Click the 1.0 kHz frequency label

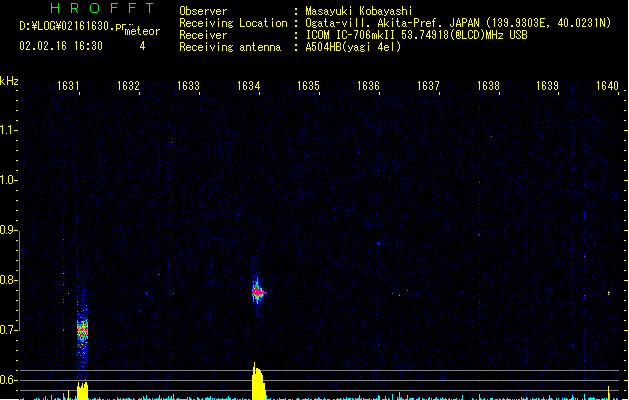[x=8, y=180]
